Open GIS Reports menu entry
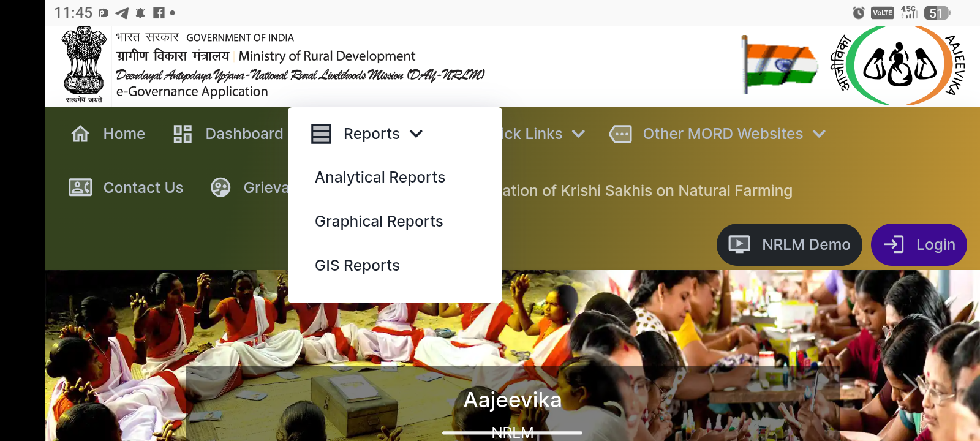This screenshot has height=441, width=980. click(357, 266)
